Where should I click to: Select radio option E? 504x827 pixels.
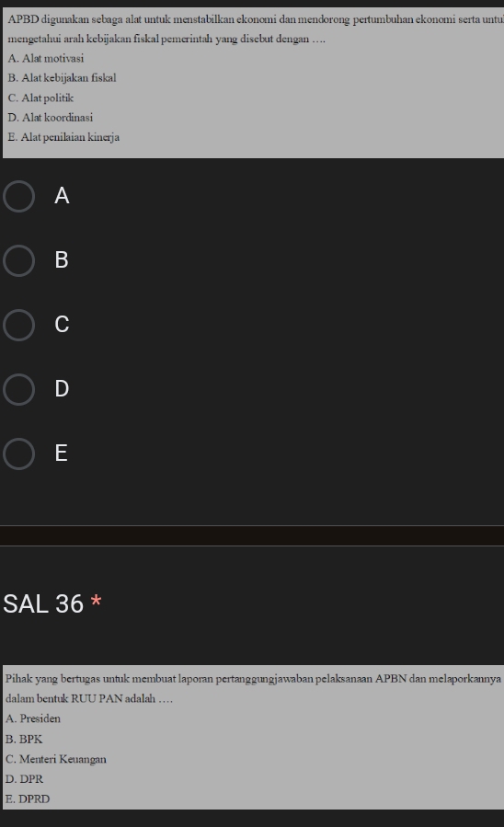coord(19,454)
